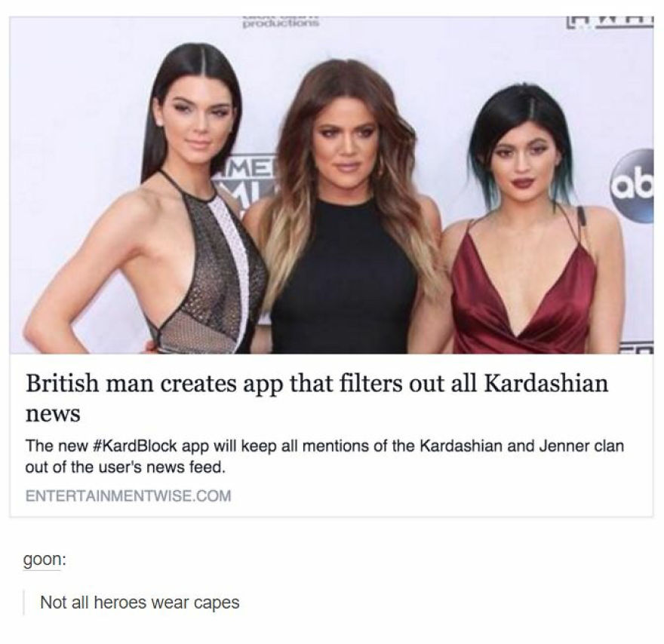The image size is (664, 644).
Task: Open the article preview photo thumbnail
Action: pos(331,185)
